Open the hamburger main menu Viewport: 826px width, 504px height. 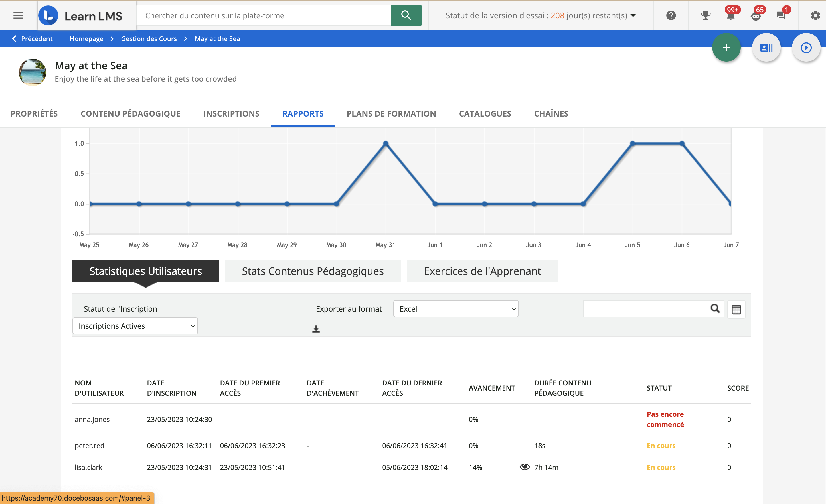point(18,15)
